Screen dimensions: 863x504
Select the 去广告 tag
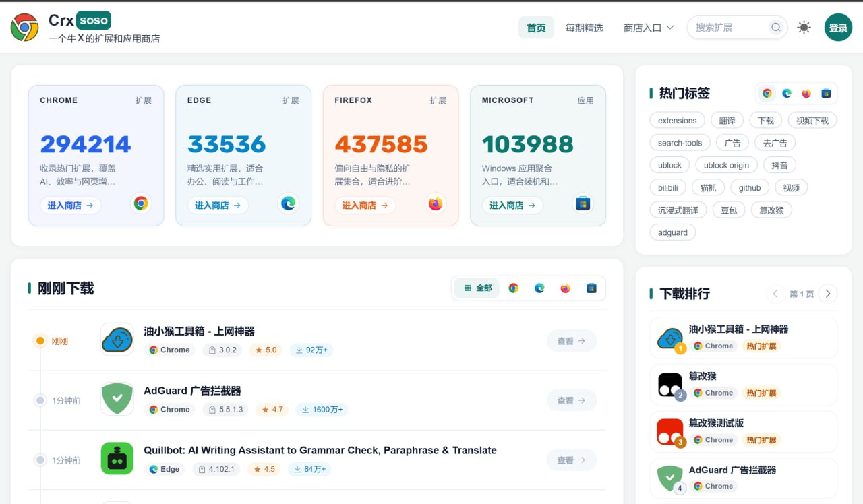pyautogui.click(x=775, y=143)
